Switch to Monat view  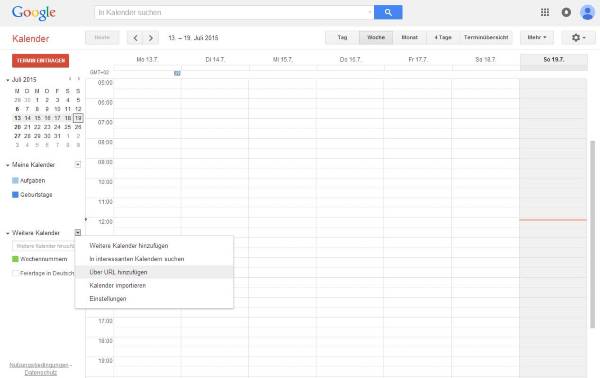point(409,37)
